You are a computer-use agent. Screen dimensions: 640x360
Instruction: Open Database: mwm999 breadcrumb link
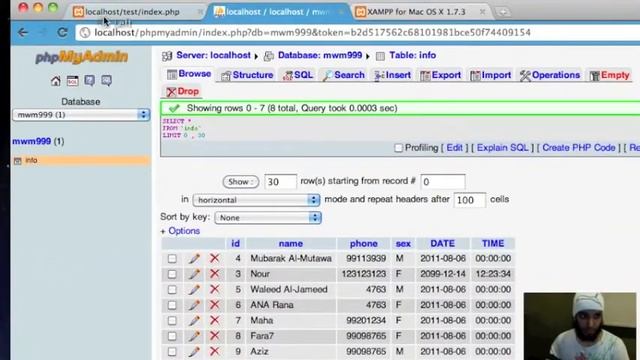320,55
